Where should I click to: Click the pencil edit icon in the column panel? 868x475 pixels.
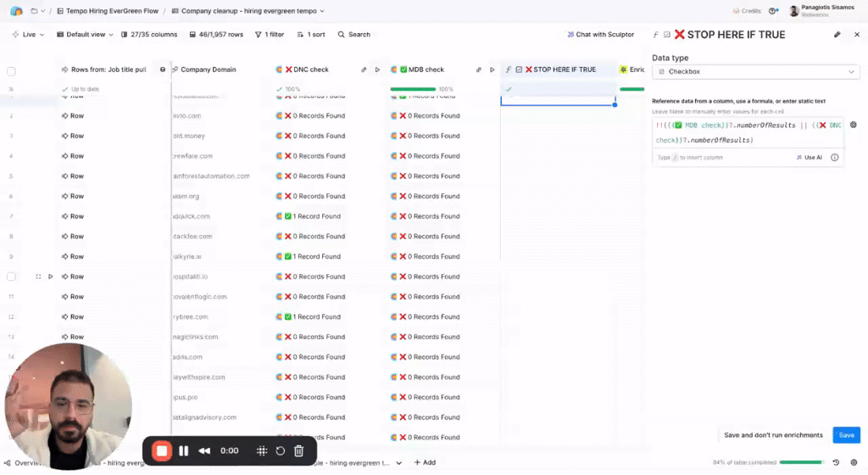point(837,35)
